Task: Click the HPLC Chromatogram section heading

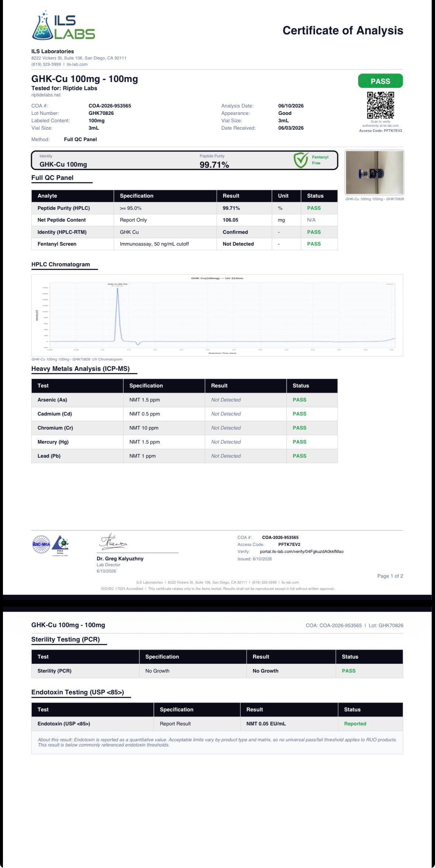Action: pos(61,264)
